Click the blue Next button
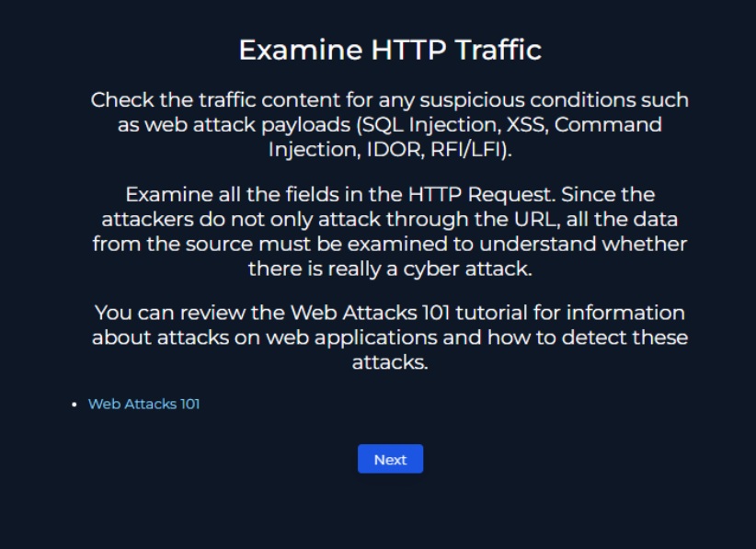 (x=390, y=459)
